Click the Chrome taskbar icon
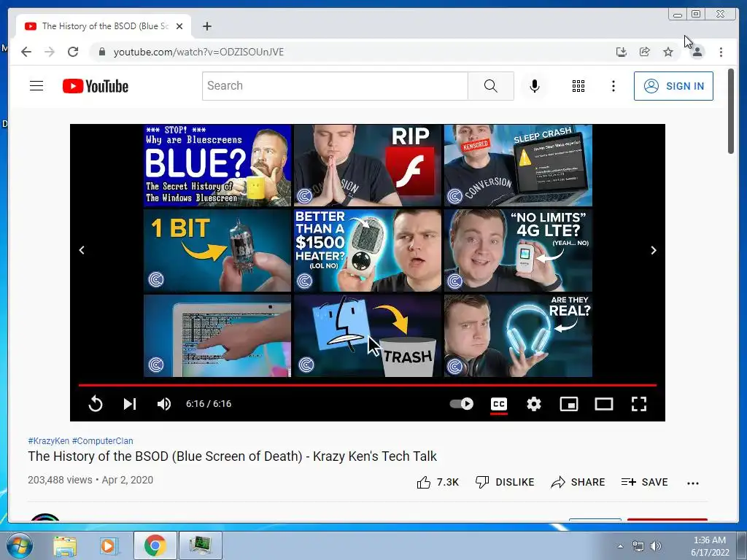747x560 pixels. pos(155,545)
